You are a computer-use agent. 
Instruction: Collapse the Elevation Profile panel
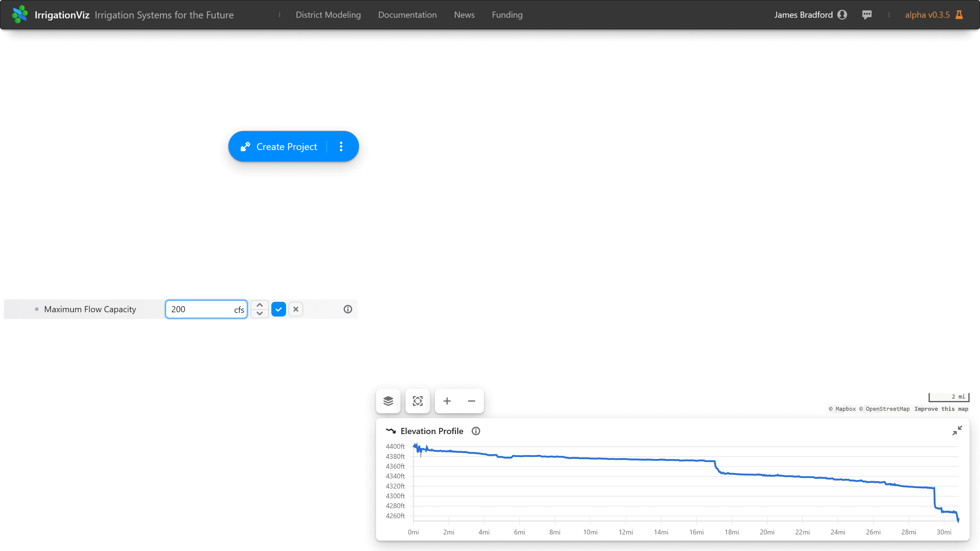pos(957,430)
